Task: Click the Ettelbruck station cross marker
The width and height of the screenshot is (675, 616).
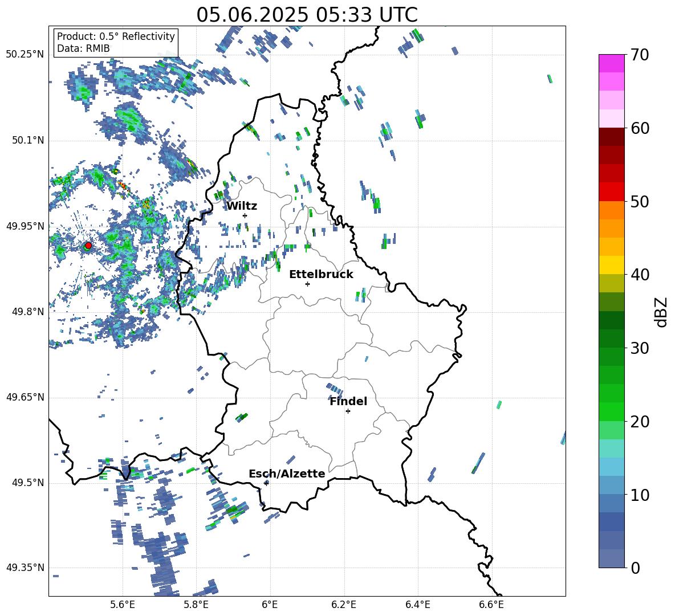Action: [307, 284]
